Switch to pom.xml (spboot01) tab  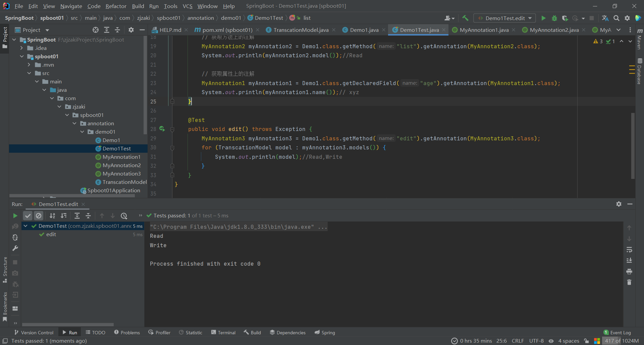coord(227,30)
